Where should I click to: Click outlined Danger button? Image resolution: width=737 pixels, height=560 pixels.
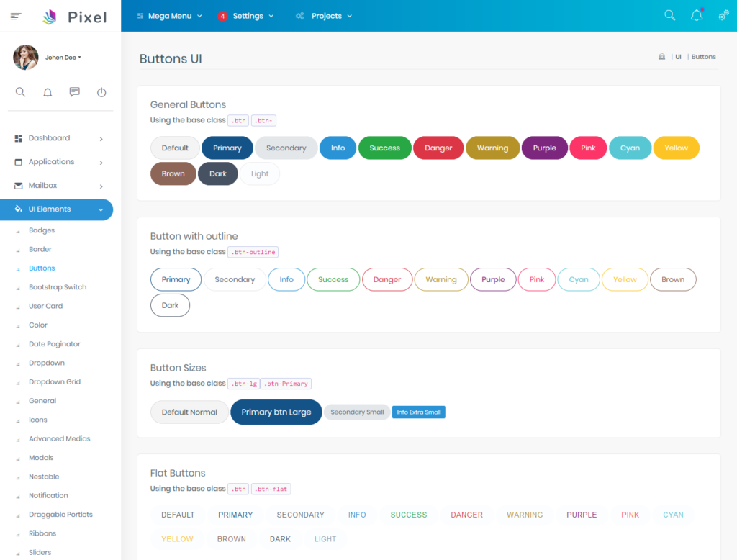point(386,280)
